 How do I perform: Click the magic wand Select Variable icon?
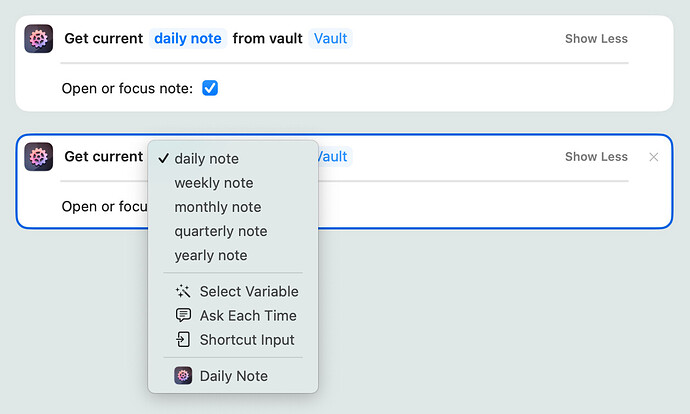183,292
